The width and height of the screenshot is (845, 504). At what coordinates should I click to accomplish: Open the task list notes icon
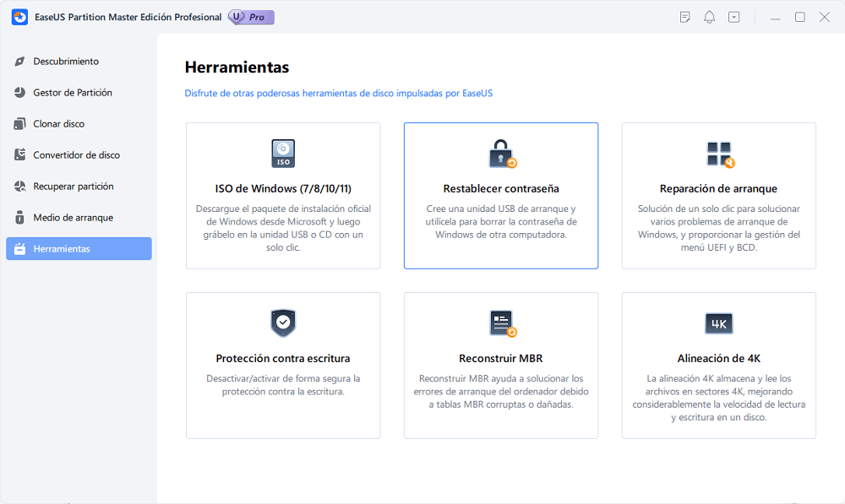click(685, 17)
